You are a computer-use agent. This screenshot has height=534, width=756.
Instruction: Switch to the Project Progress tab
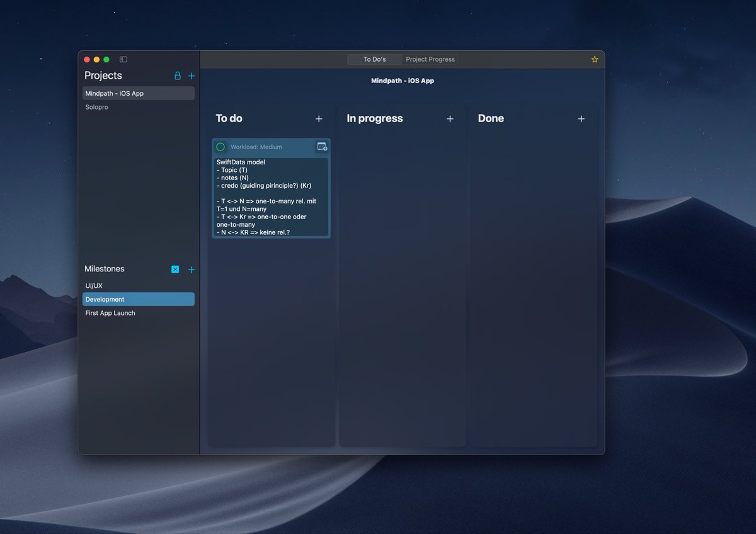tap(430, 59)
